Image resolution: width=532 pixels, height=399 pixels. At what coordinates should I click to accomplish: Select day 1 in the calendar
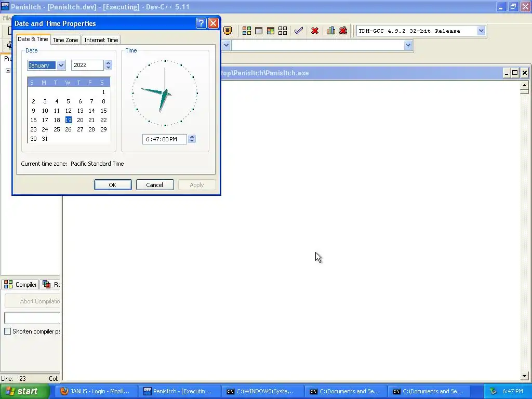pyautogui.click(x=103, y=92)
